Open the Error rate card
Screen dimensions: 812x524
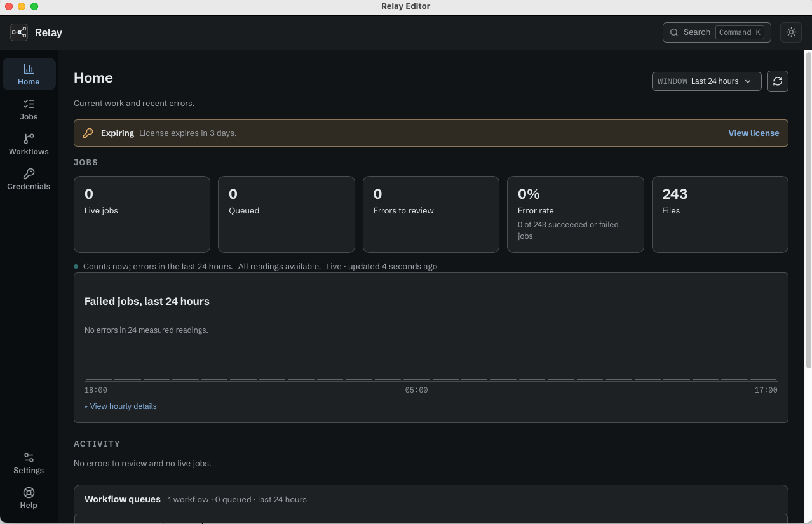[x=576, y=215]
